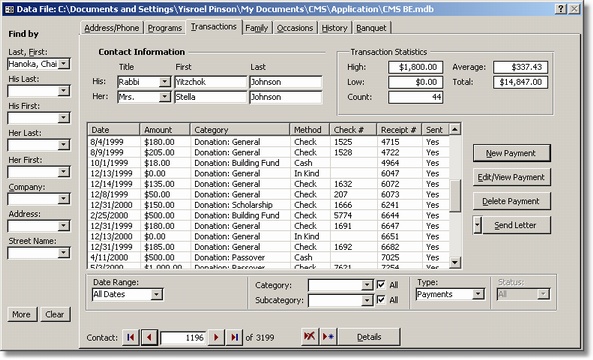Click the delete contact record icon
The width and height of the screenshot is (593, 360).
click(x=310, y=336)
